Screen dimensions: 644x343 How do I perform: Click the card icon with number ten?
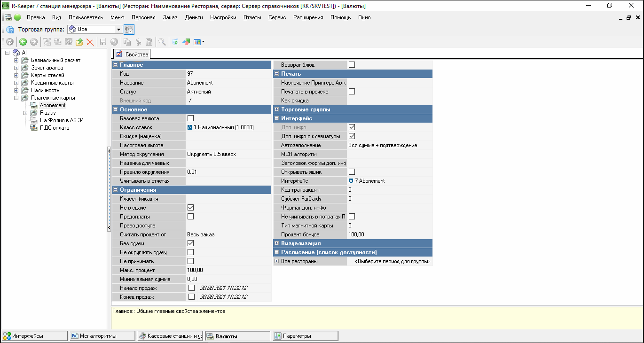click(68, 42)
